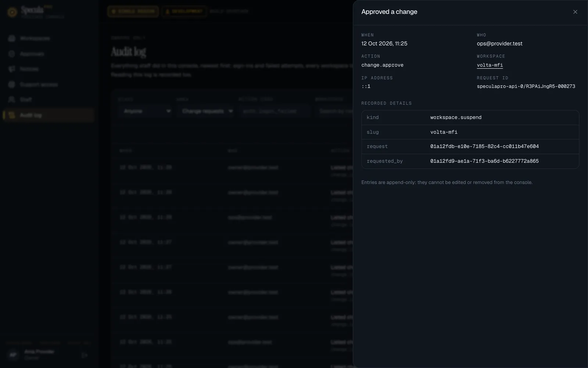Viewport: 588px width, 368px height.
Task: Click the sign-out icon beside the user name
Action: [x=85, y=355]
